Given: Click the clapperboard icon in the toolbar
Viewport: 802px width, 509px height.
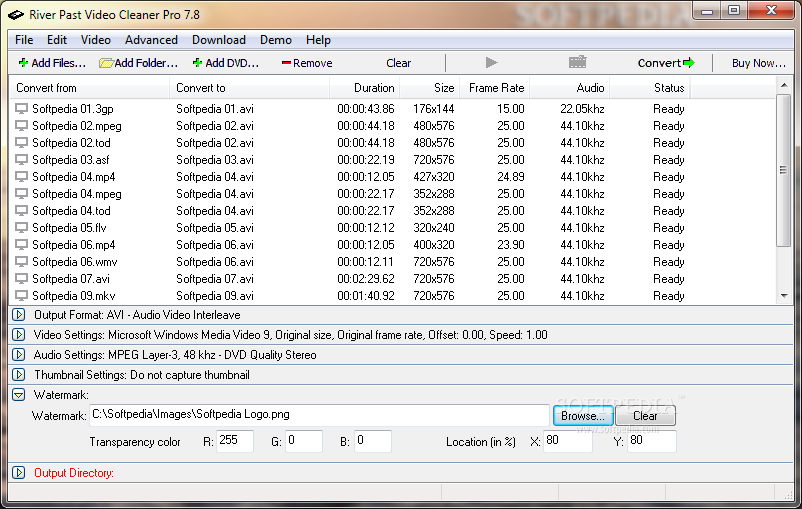Looking at the screenshot, I should coord(577,62).
